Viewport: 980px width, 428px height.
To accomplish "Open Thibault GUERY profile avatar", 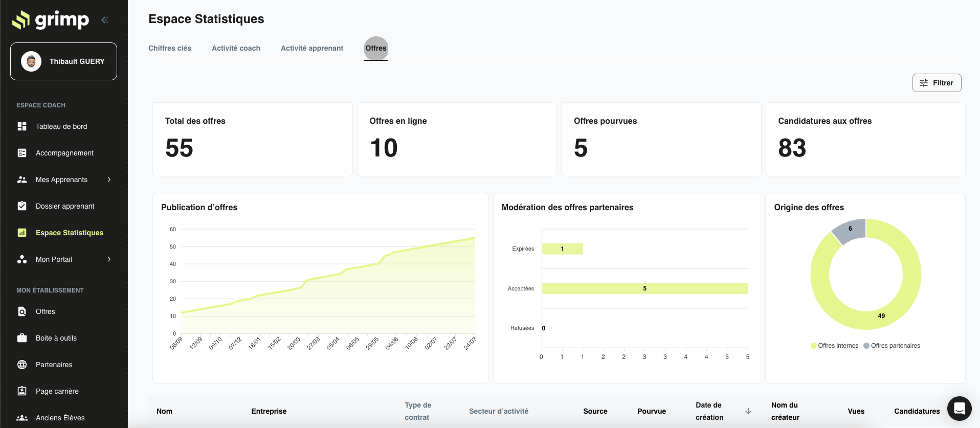I will (x=31, y=61).
